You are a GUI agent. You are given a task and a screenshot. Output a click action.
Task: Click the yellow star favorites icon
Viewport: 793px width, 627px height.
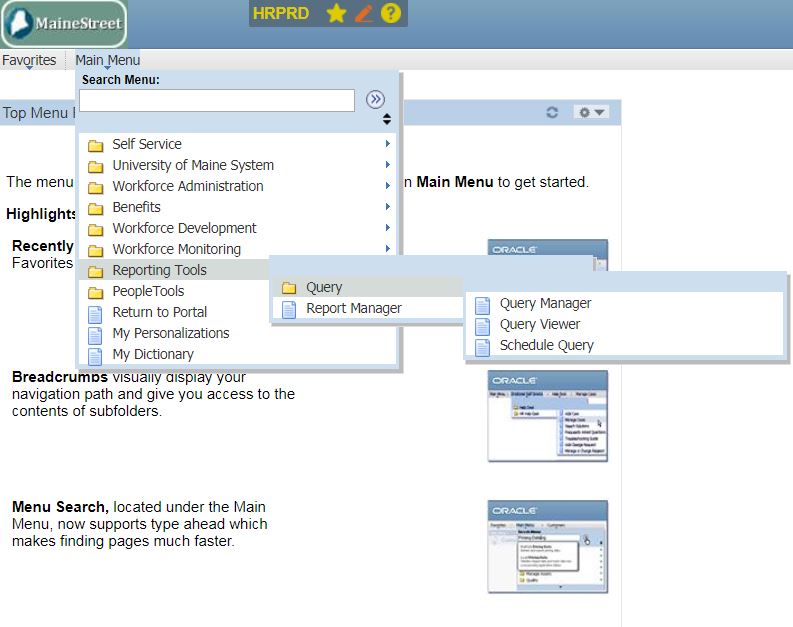tap(336, 13)
